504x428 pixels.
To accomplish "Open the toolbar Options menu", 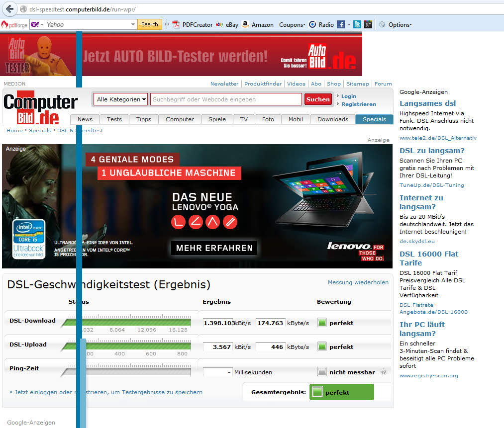I will (x=396, y=25).
